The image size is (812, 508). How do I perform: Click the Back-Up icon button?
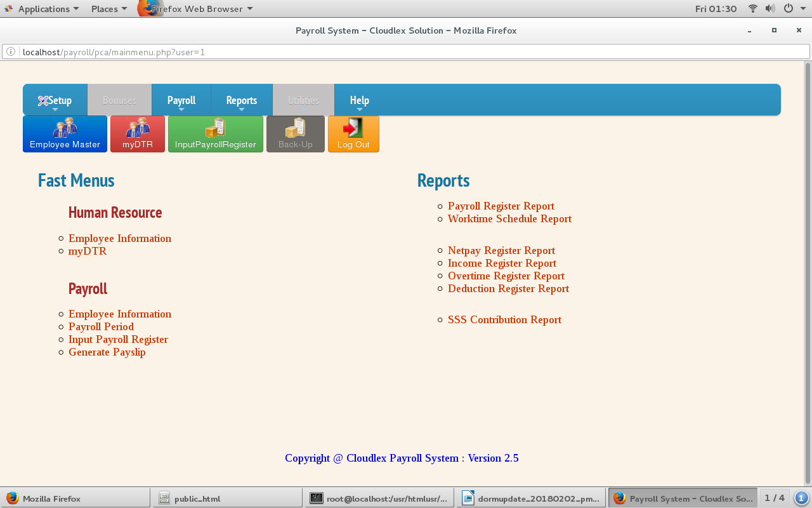[x=296, y=134]
